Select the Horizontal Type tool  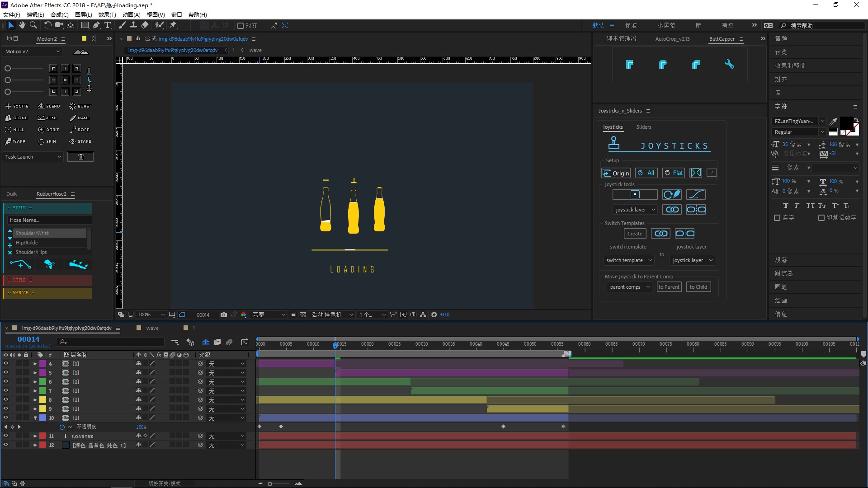pos(108,25)
